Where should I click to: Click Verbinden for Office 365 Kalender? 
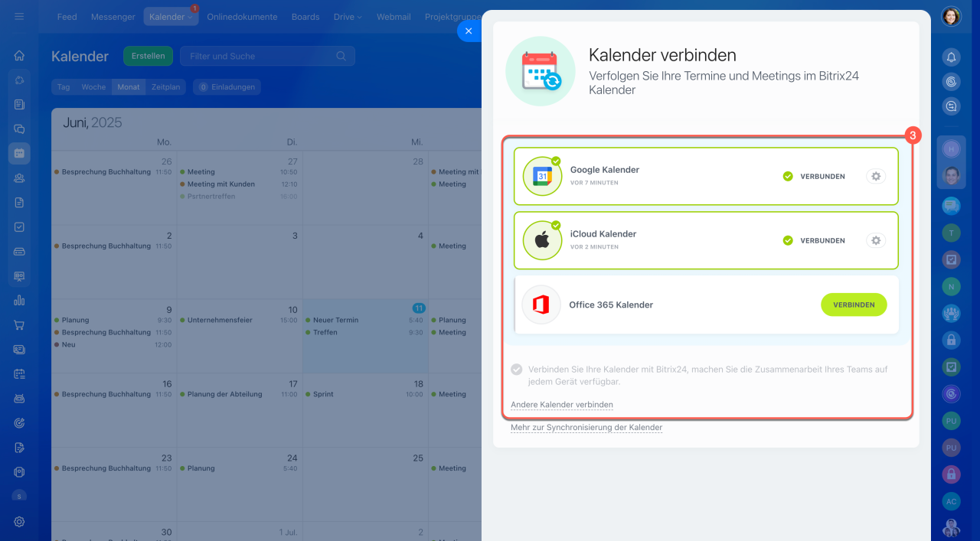[x=854, y=305]
